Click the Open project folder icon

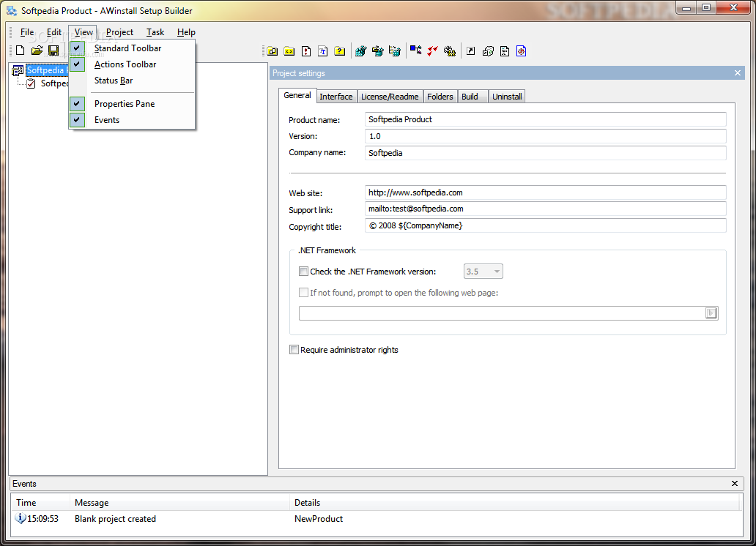pyautogui.click(x=37, y=50)
